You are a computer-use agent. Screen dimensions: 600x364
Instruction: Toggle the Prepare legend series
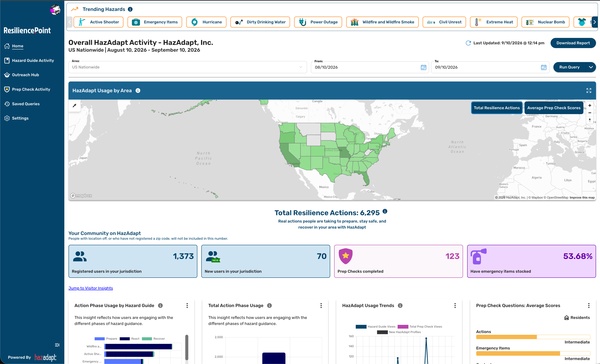106,339
